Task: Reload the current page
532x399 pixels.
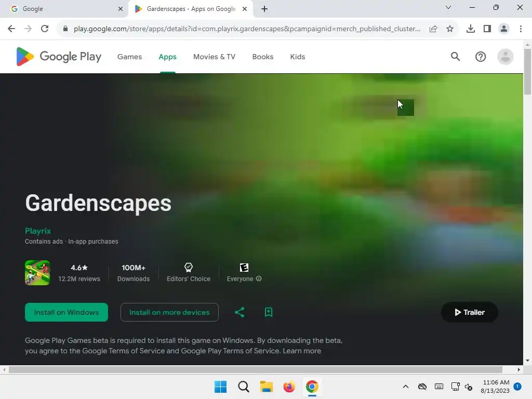Action: pos(45,29)
